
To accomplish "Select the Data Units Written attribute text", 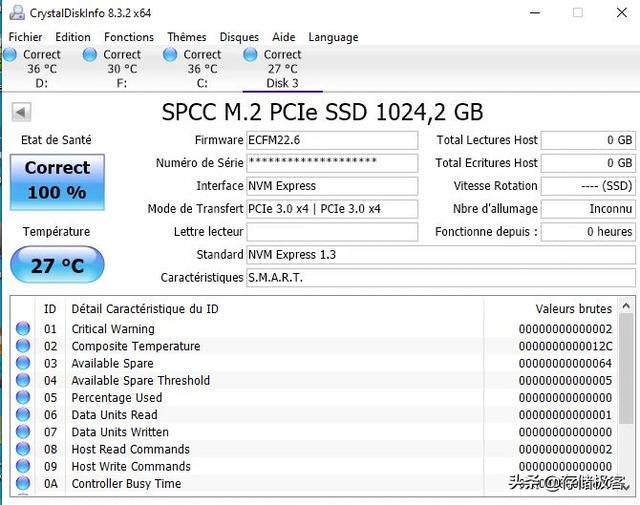I will click(120, 432).
